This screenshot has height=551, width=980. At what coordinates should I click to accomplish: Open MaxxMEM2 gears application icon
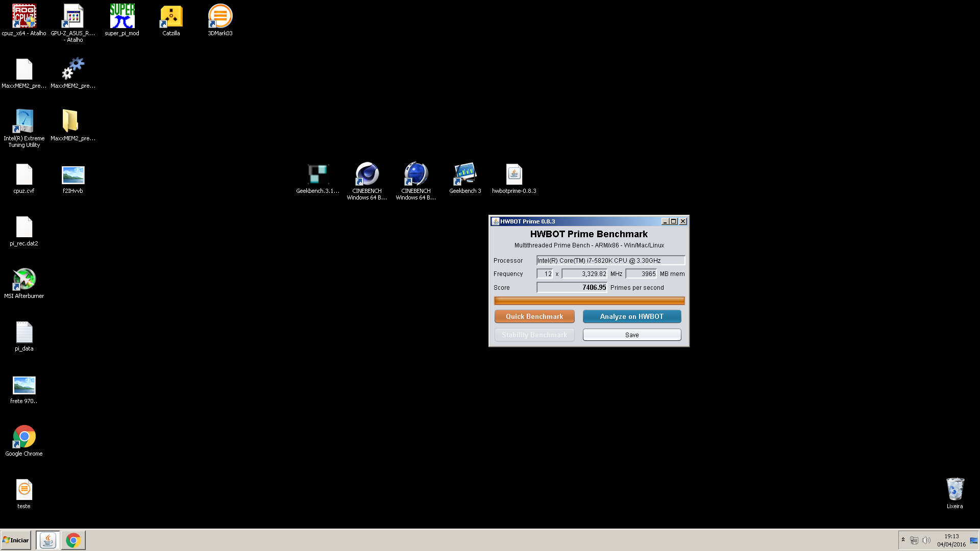pyautogui.click(x=73, y=69)
